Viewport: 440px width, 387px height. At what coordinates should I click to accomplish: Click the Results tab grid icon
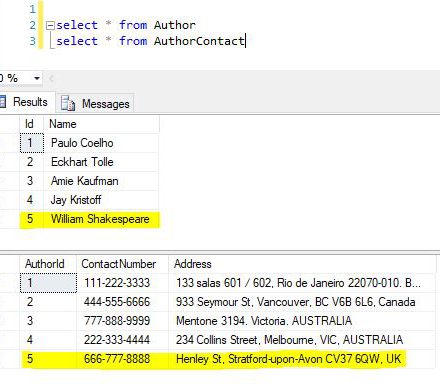pyautogui.click(x=3, y=102)
